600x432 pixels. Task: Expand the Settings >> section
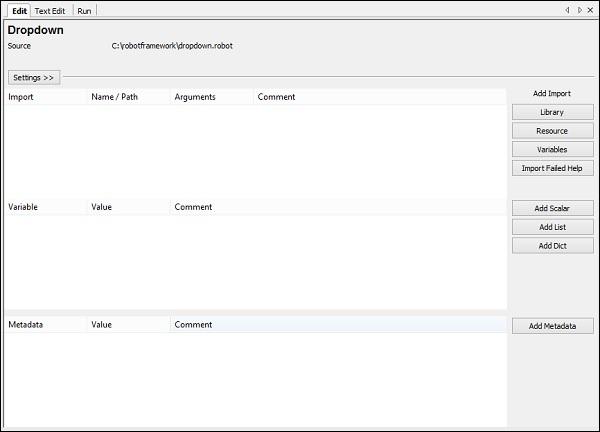coord(34,78)
